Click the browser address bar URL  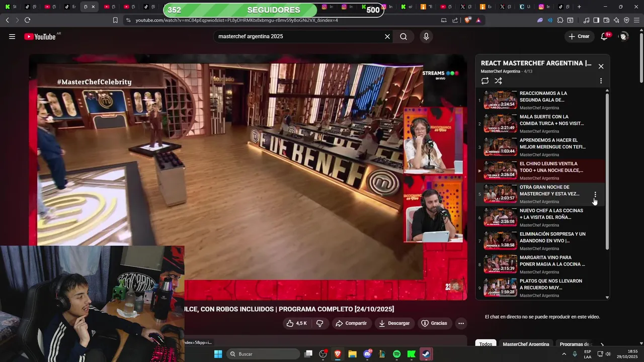tap(236, 20)
